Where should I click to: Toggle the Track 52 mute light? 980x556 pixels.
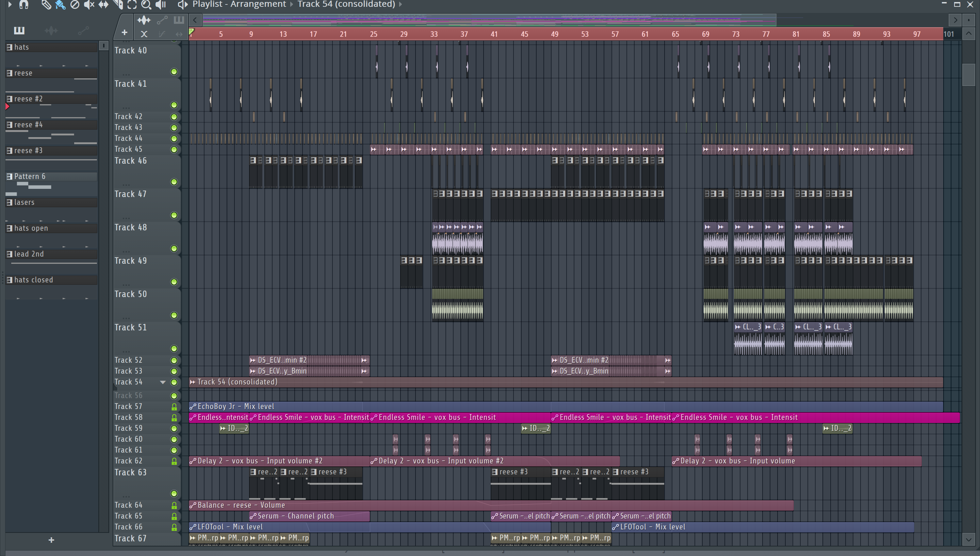(174, 360)
